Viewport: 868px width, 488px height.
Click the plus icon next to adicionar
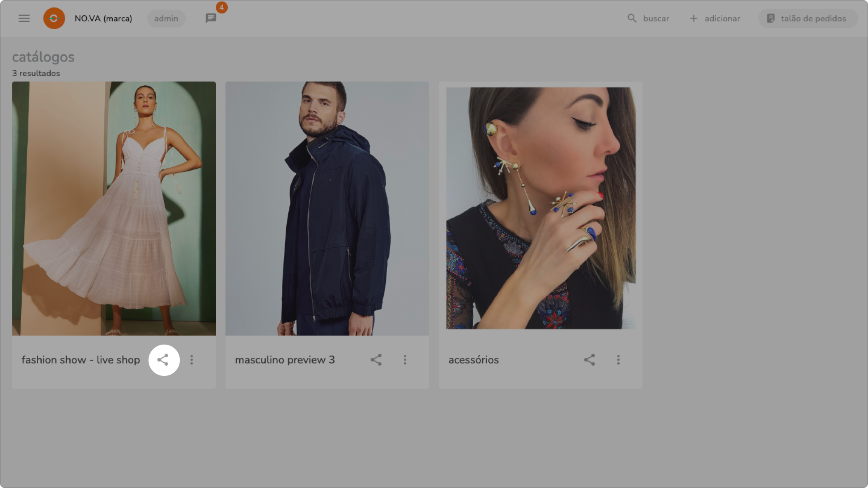point(693,18)
